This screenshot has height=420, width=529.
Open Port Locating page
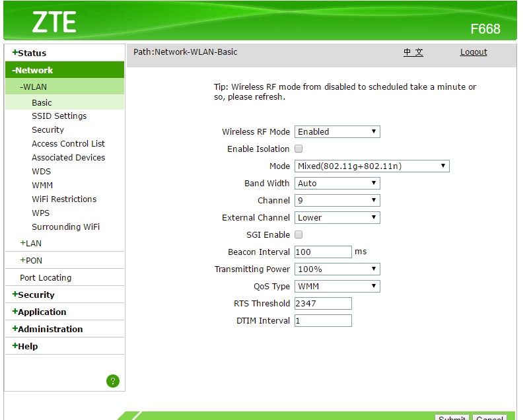(x=46, y=277)
